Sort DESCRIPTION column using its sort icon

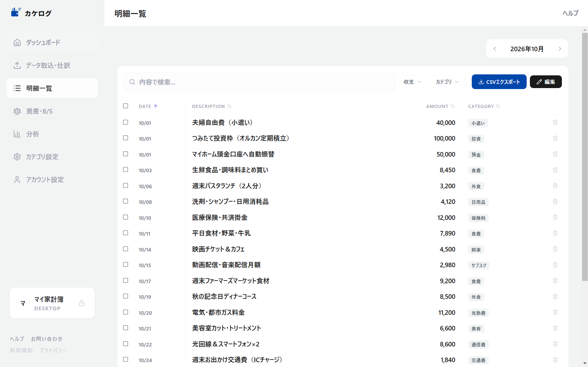click(229, 106)
